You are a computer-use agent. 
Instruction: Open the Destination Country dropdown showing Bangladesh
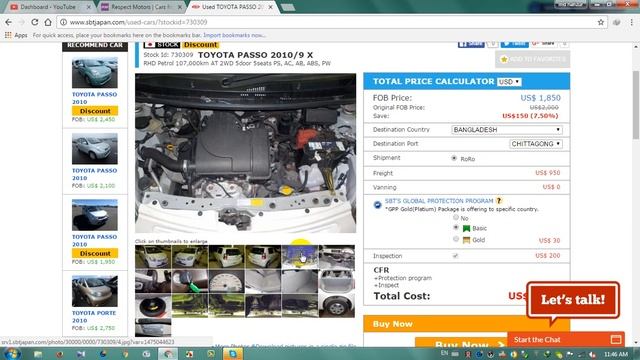pos(507,130)
